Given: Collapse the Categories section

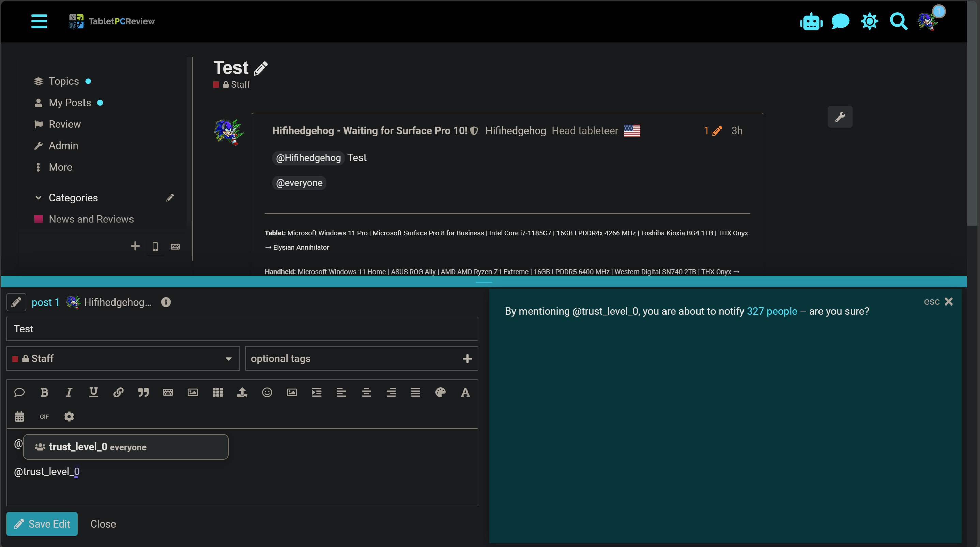Looking at the screenshot, I should [x=39, y=198].
